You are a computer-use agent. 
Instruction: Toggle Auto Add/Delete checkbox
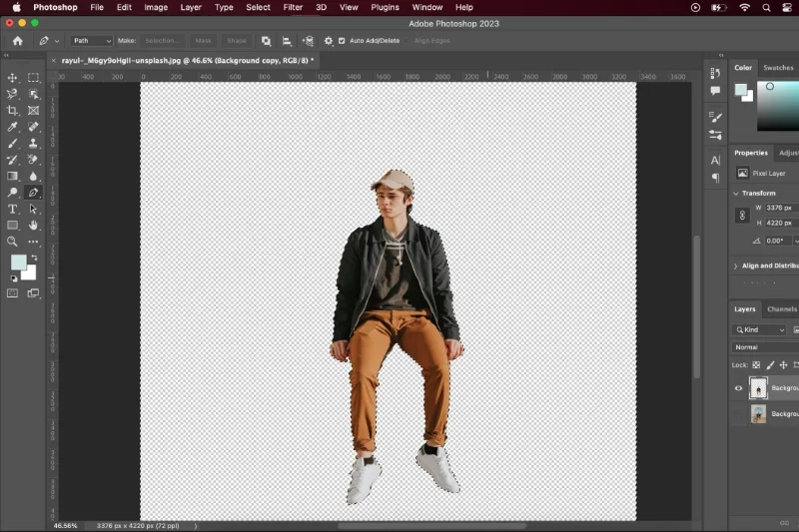pyautogui.click(x=342, y=41)
